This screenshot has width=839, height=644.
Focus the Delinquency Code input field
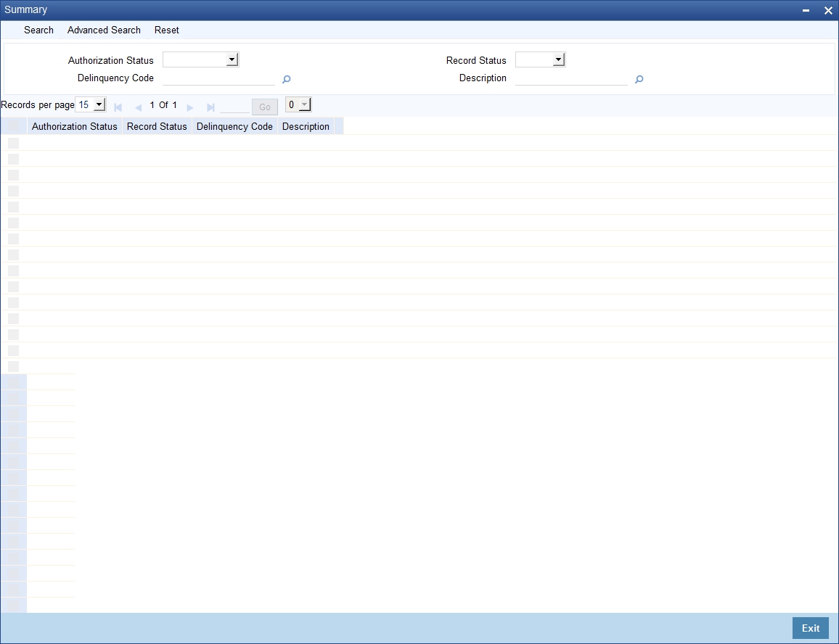(x=219, y=78)
